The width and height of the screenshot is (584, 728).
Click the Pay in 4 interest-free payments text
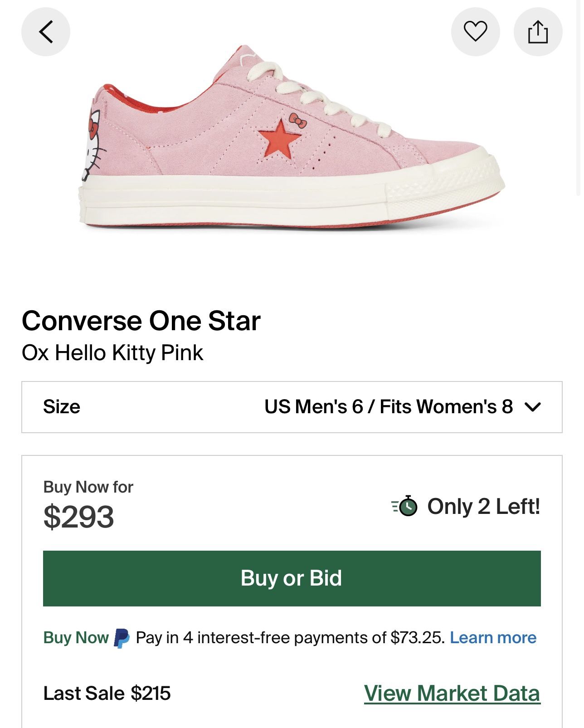tap(290, 638)
